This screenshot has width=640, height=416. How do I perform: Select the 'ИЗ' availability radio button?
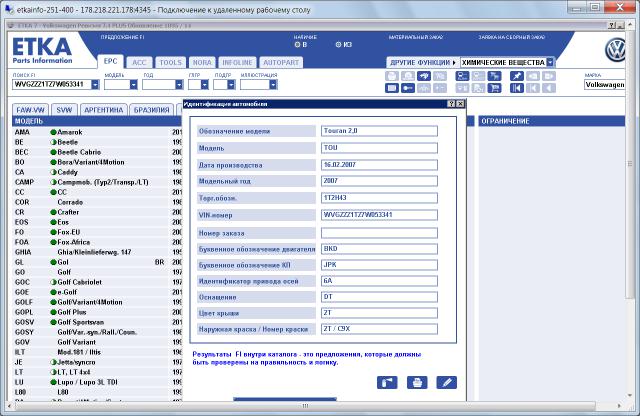click(338, 44)
